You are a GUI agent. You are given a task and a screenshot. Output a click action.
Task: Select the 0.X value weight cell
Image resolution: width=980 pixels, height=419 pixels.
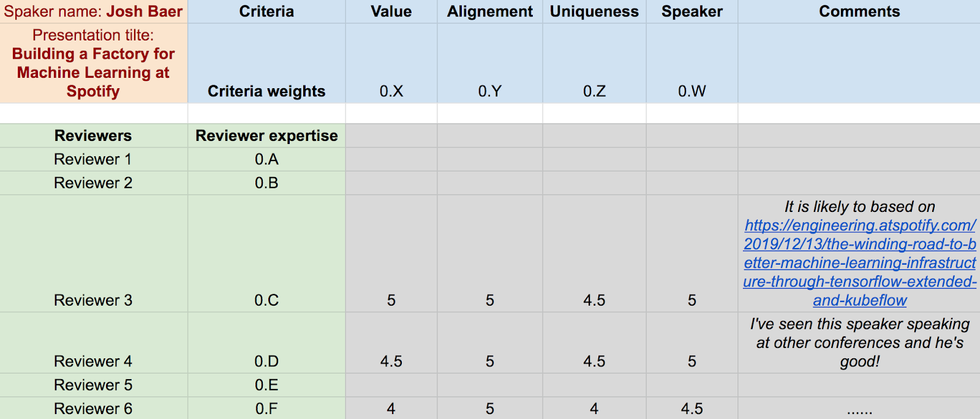point(391,91)
